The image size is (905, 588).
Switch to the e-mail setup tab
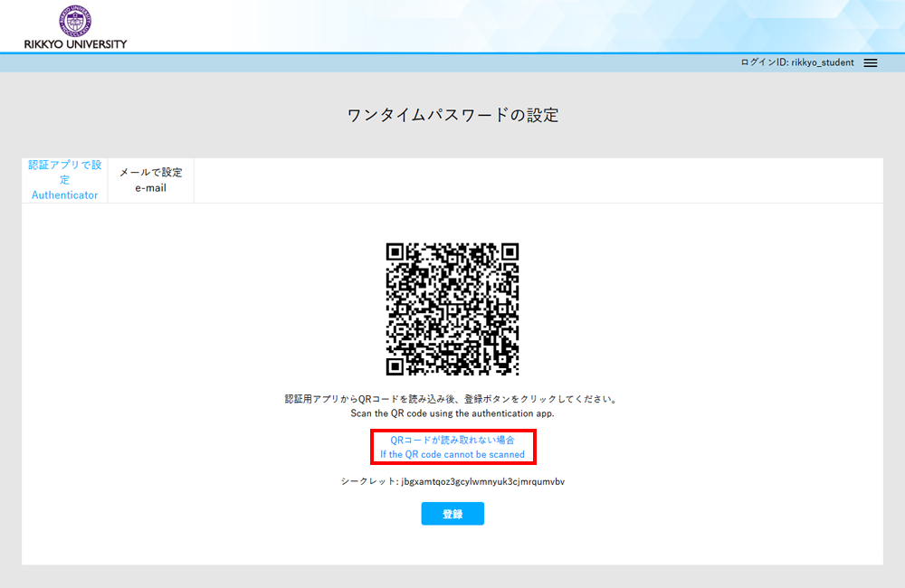(150, 180)
